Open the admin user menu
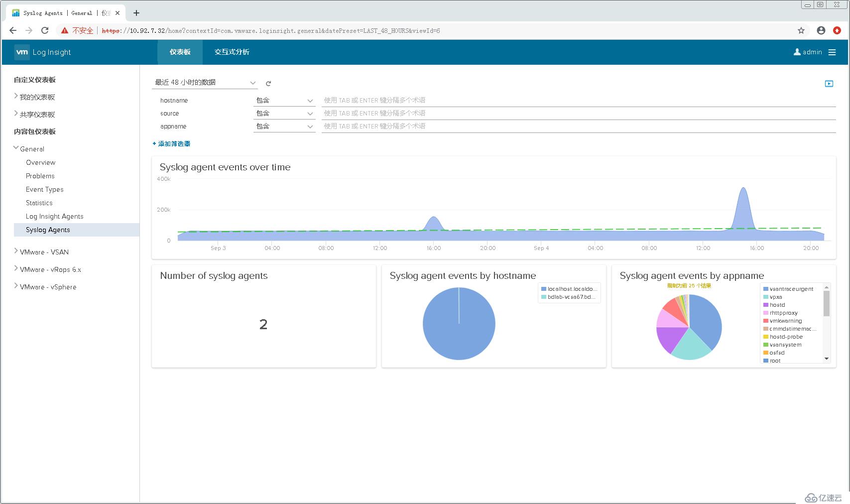This screenshot has width=850, height=504. click(x=808, y=52)
